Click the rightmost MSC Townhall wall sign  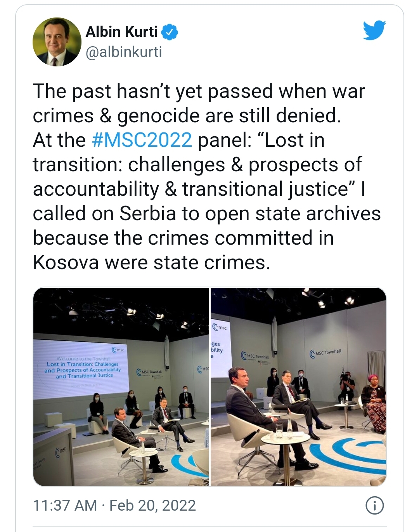pyautogui.click(x=326, y=353)
